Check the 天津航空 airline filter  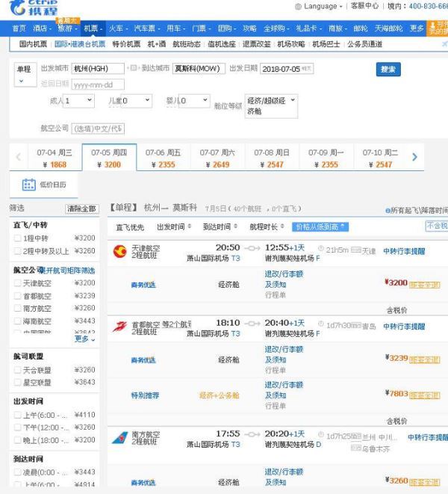(18, 283)
